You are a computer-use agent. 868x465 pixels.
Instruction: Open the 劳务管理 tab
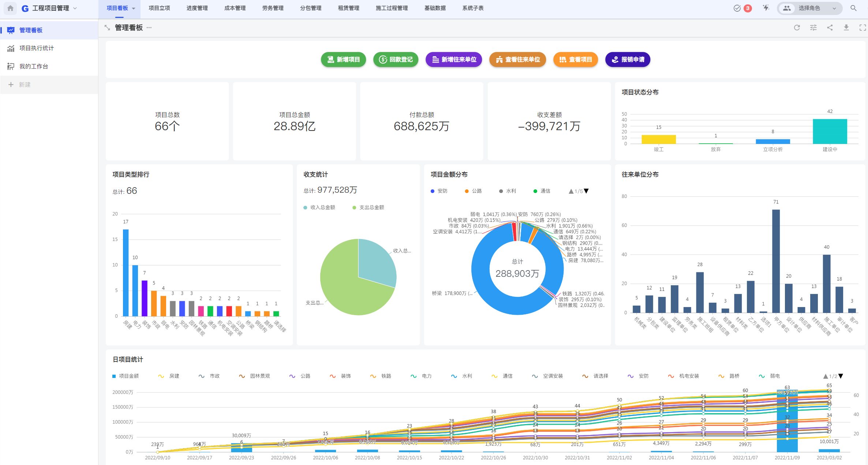(x=273, y=8)
